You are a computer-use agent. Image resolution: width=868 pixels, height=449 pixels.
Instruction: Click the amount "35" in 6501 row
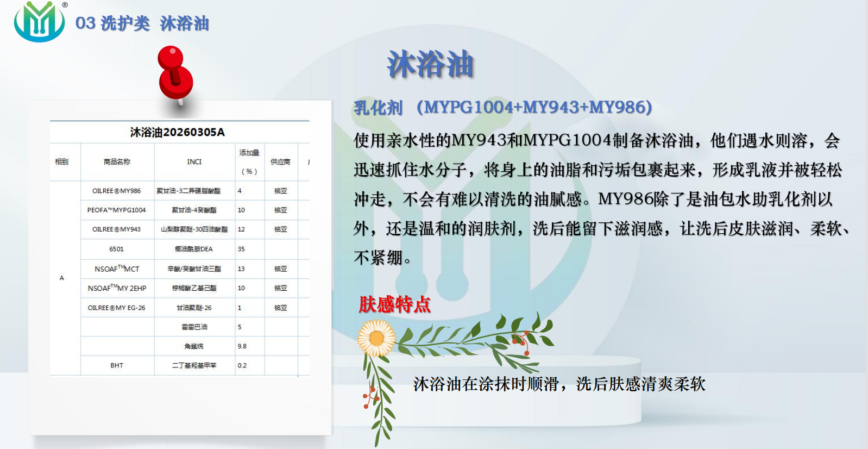(x=241, y=249)
